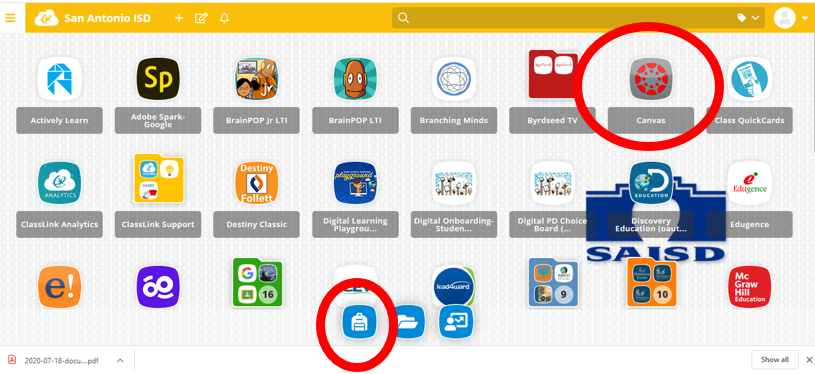Open the hamburger menu
The image size is (815, 374).
[10, 18]
